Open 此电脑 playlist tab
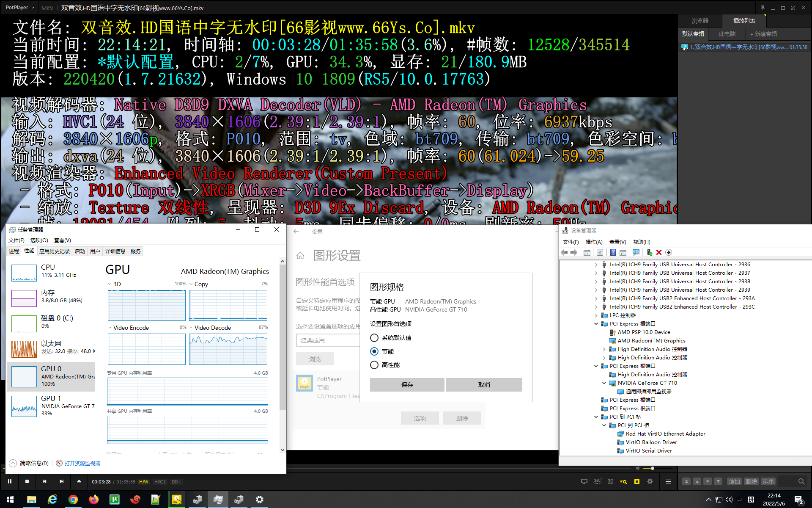The image size is (812, 508). click(x=727, y=34)
